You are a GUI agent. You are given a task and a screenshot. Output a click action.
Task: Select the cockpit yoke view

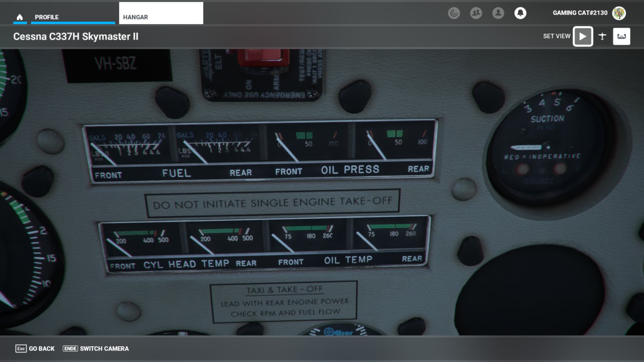pos(621,36)
